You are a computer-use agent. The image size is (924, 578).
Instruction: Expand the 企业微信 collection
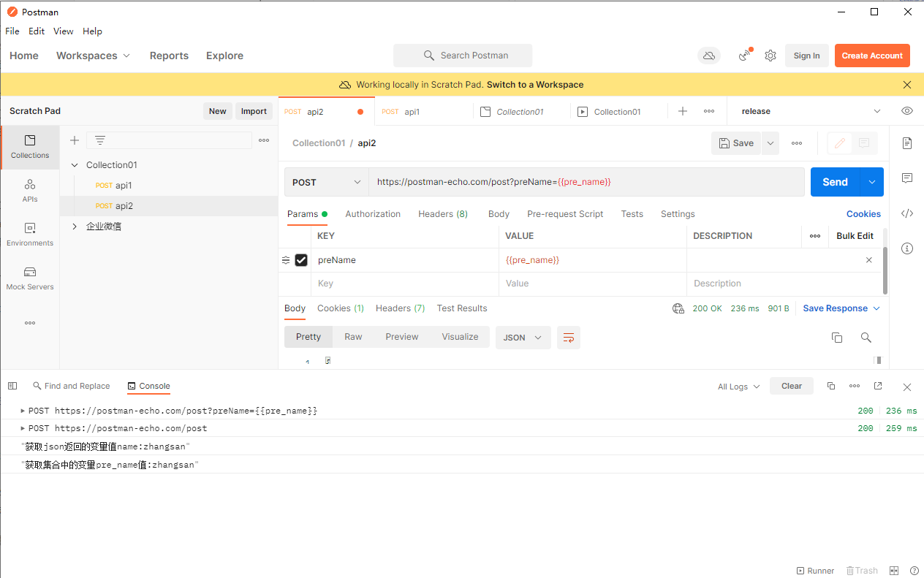pyautogui.click(x=75, y=227)
